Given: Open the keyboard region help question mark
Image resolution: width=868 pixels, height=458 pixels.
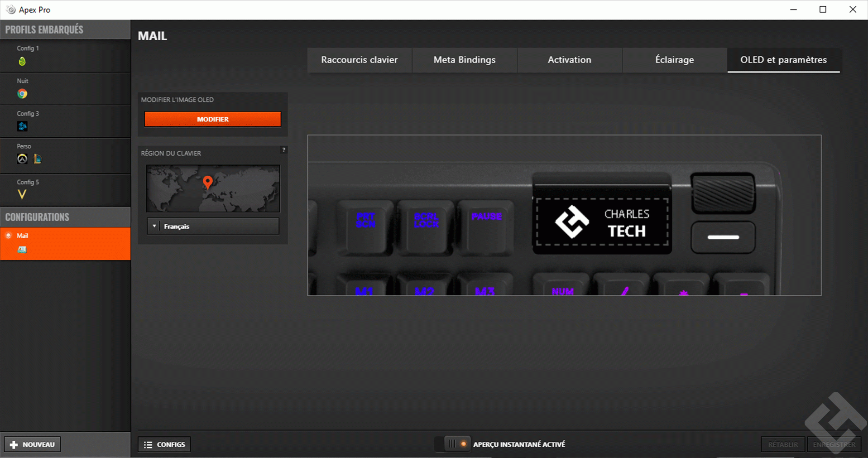Looking at the screenshot, I should (x=284, y=150).
